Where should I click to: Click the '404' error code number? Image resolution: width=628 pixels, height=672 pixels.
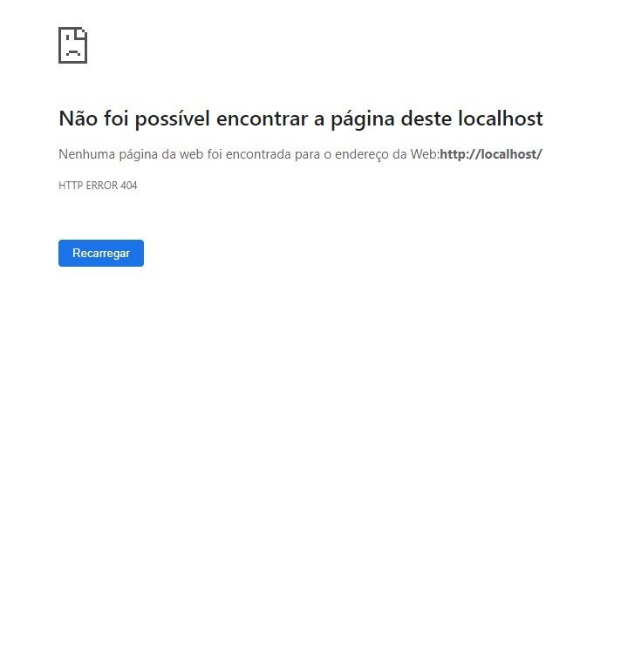point(129,186)
